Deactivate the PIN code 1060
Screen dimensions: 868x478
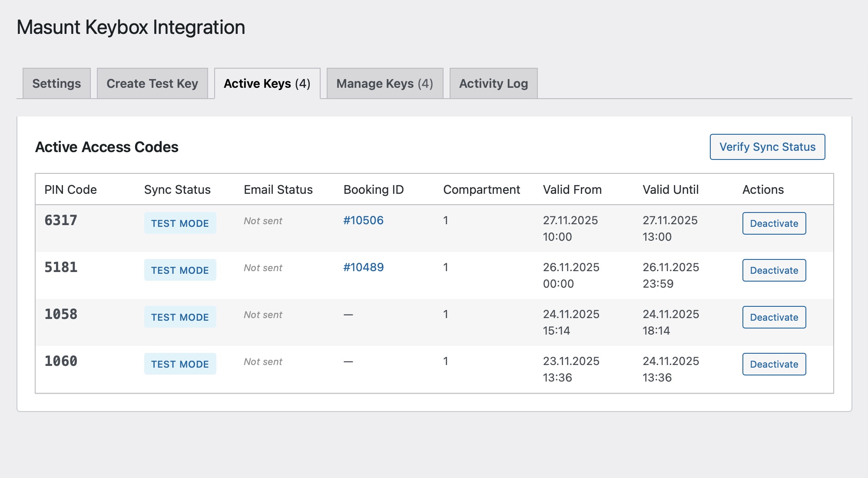tap(774, 364)
